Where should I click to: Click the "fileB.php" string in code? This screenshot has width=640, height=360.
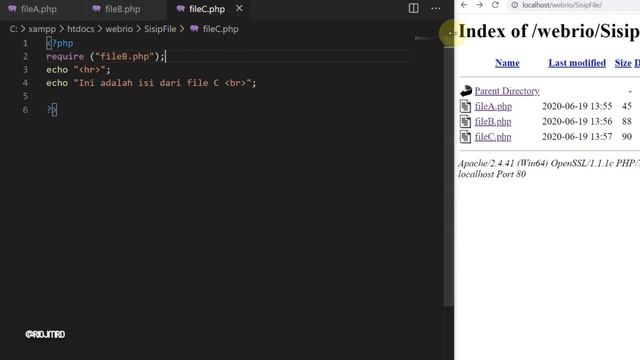click(x=124, y=56)
